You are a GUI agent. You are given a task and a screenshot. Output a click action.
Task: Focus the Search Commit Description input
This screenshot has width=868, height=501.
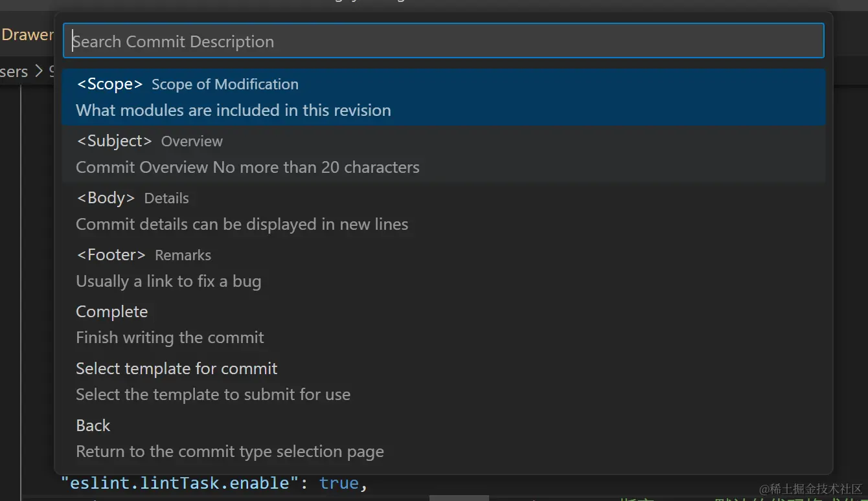click(x=443, y=41)
